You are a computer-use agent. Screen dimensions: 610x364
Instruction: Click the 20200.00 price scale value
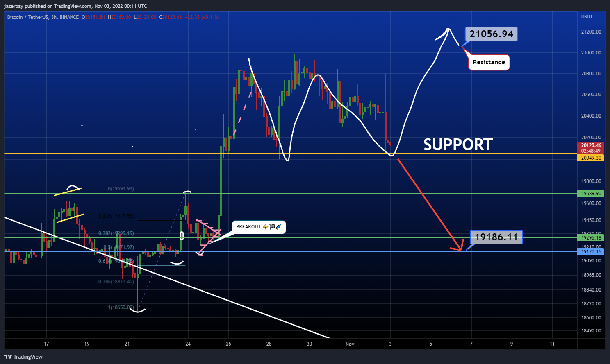click(x=591, y=138)
